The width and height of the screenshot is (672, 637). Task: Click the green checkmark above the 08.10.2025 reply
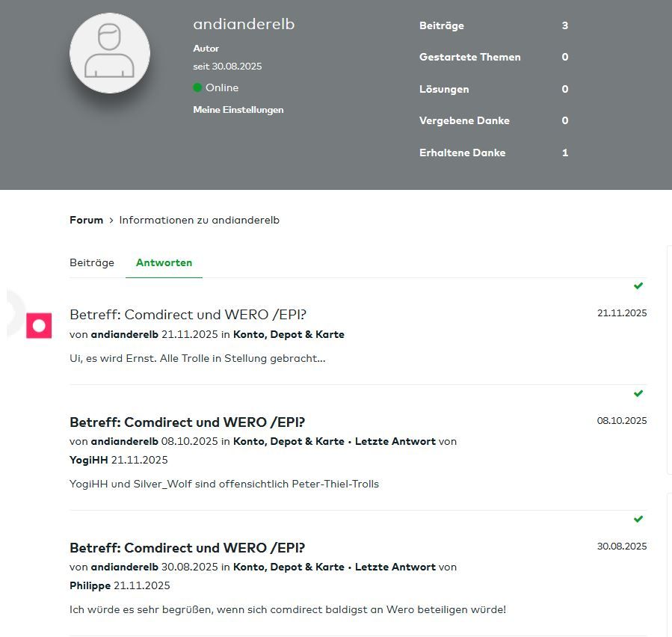pos(638,393)
